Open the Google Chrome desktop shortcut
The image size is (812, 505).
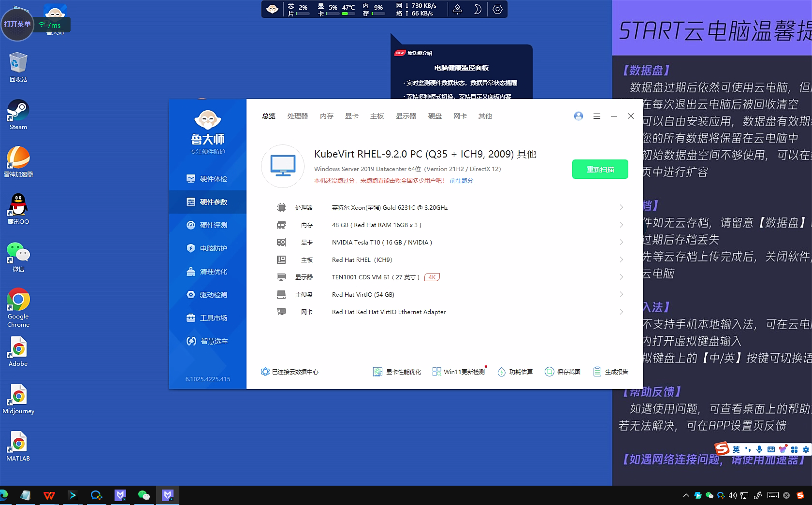click(18, 308)
